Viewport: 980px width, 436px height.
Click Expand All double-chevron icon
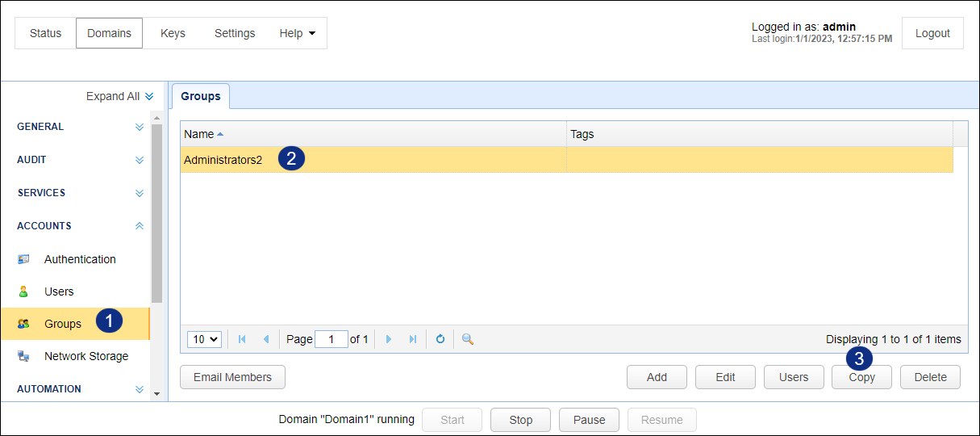click(149, 96)
